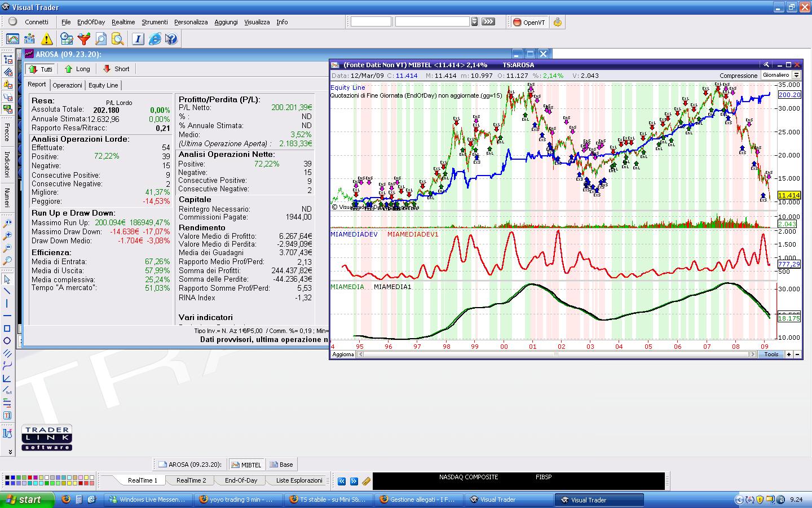Screen dimensions: 812x508
Task: Switch to the Operazioni tab
Action: [x=68, y=85]
